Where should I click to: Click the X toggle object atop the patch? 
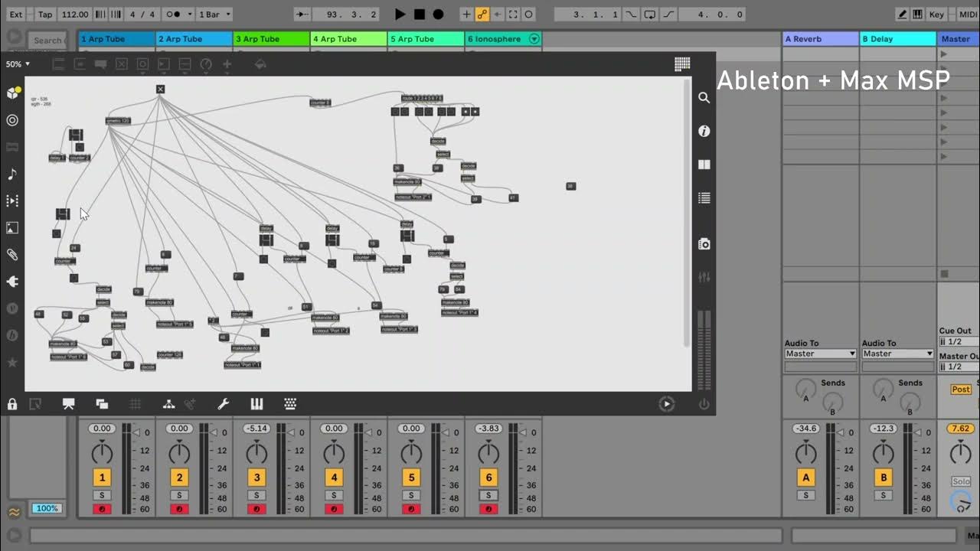(160, 90)
